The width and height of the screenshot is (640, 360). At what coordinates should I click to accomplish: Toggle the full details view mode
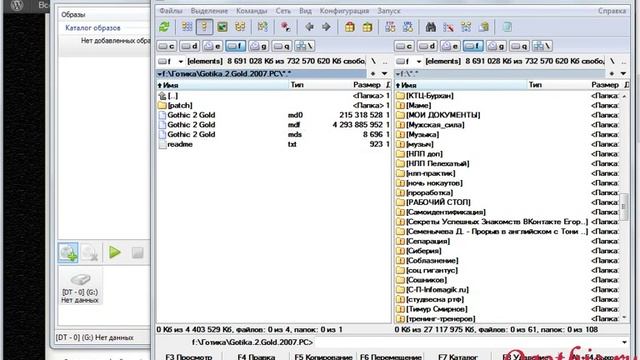point(204,27)
